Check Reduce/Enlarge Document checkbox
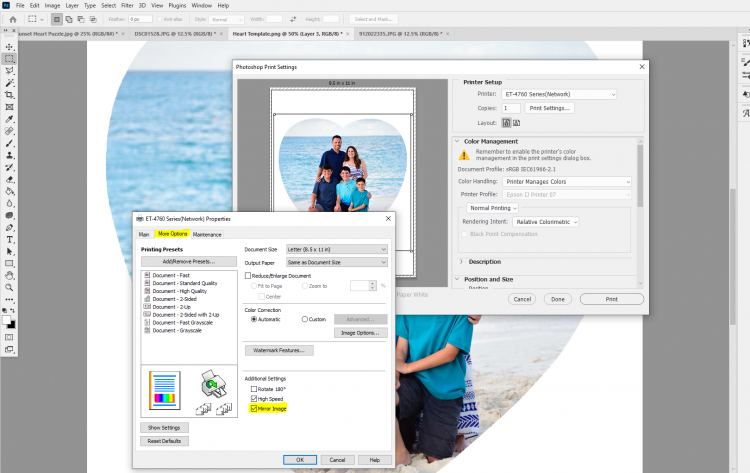The image size is (750, 473). [x=248, y=275]
